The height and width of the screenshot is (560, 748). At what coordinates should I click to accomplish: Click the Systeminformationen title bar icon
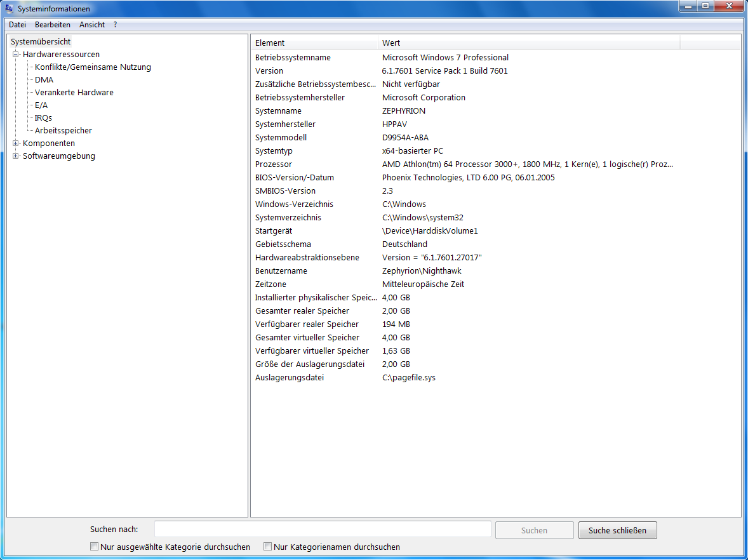tap(9, 8)
